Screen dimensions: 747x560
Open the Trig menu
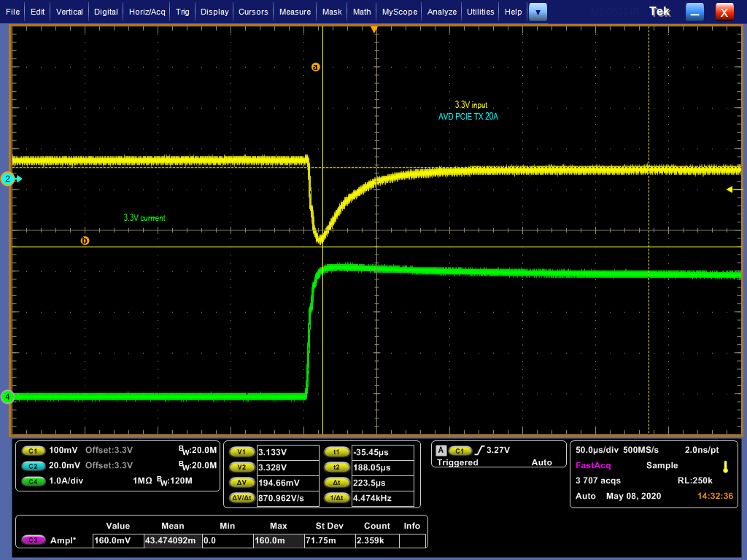pos(182,12)
